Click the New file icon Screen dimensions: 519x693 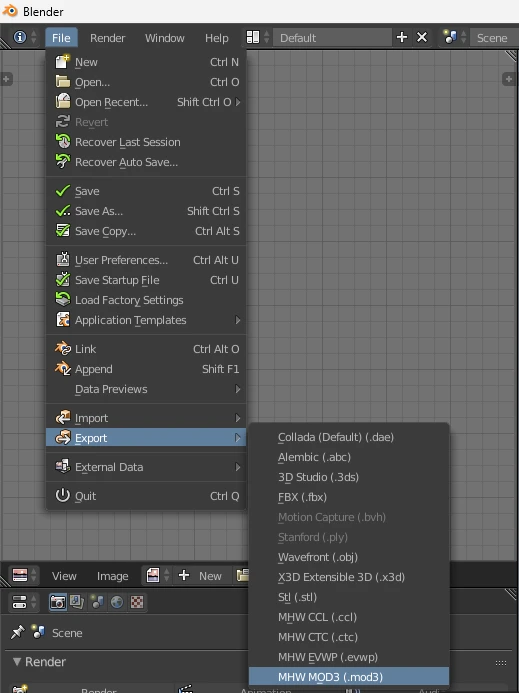click(x=62, y=62)
